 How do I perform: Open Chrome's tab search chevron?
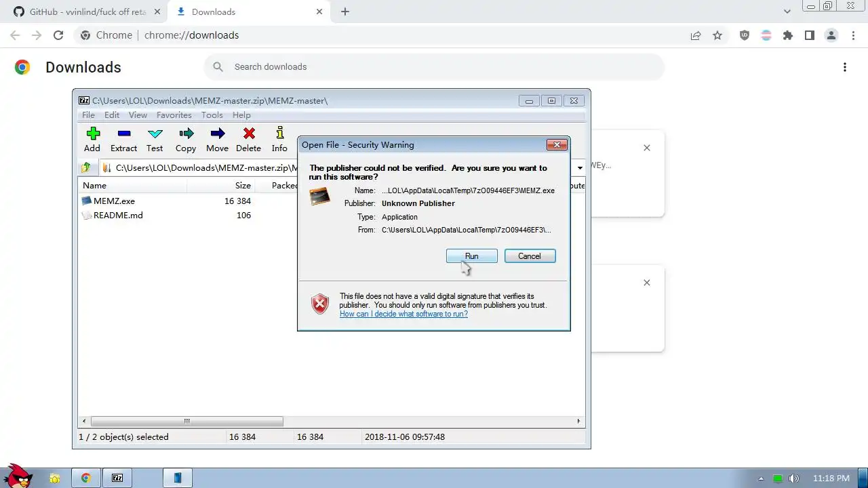pyautogui.click(x=787, y=12)
